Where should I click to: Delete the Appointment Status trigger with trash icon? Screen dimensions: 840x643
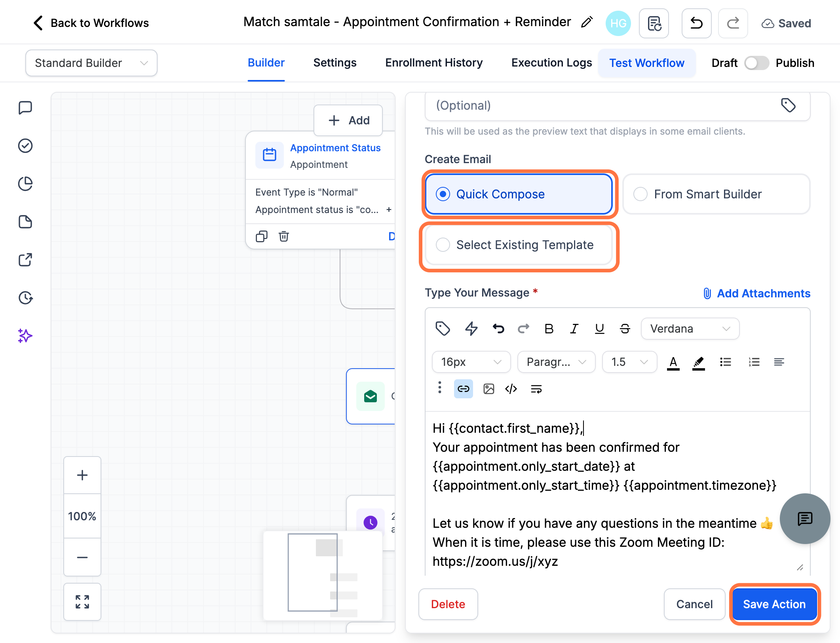[284, 236]
